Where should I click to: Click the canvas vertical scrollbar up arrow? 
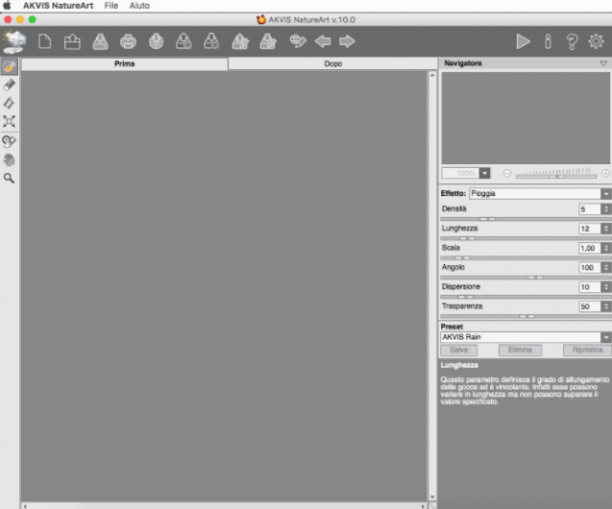coord(432,75)
